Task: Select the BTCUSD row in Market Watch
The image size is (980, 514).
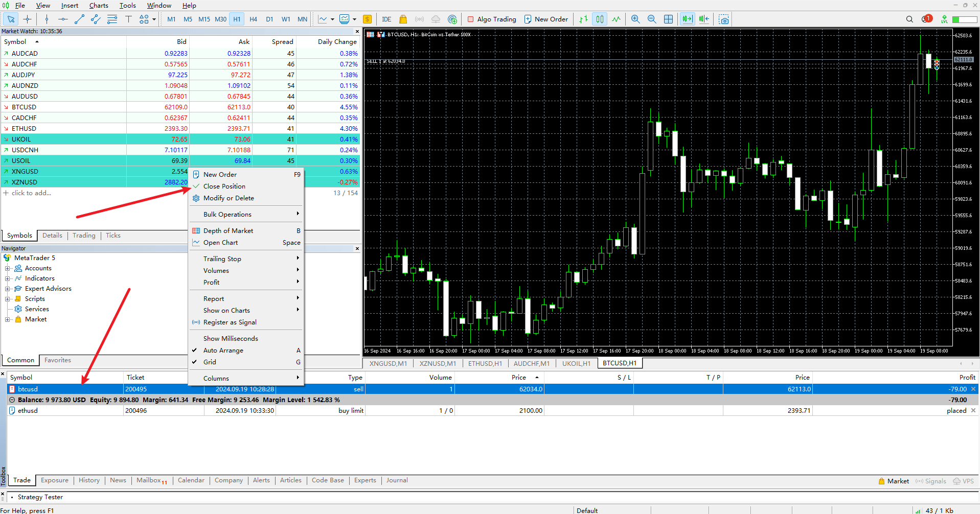Action: [x=181, y=107]
